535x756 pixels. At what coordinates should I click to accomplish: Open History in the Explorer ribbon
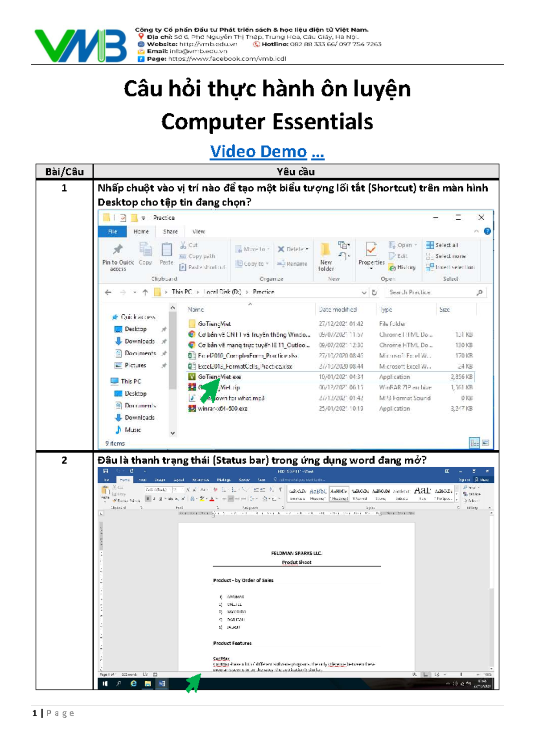pyautogui.click(x=402, y=267)
